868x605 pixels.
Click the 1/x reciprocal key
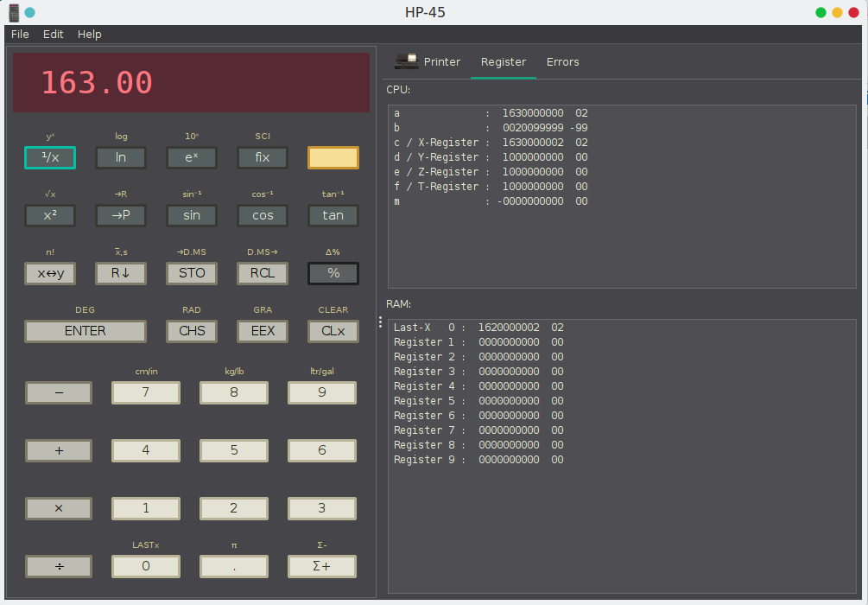pyautogui.click(x=50, y=157)
